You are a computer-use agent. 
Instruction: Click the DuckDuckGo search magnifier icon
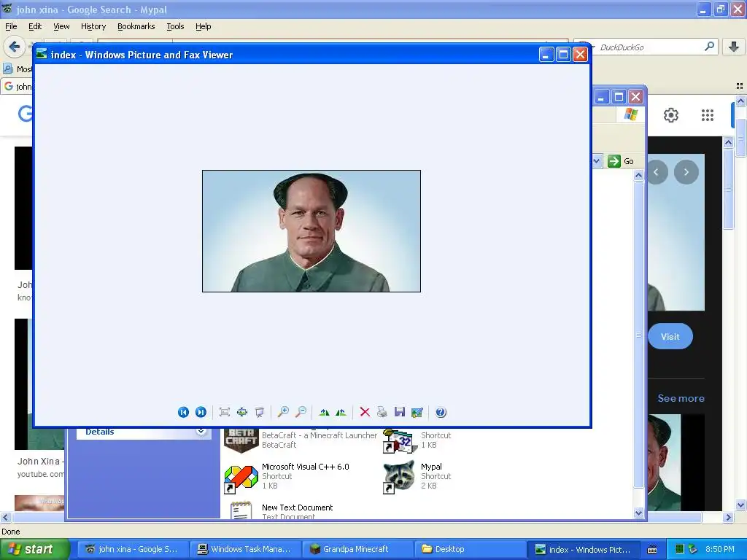pyautogui.click(x=709, y=47)
